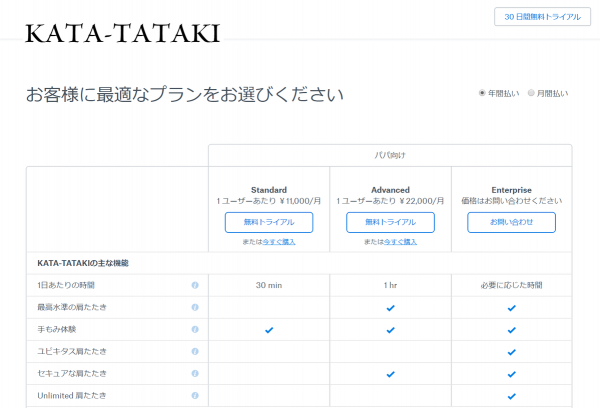Click the 必要に応じた時間 cell
Screen dimensions: 600x408
(x=511, y=285)
